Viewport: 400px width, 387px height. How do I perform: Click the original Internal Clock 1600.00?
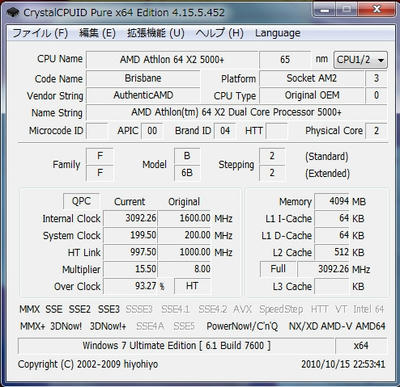(x=185, y=218)
